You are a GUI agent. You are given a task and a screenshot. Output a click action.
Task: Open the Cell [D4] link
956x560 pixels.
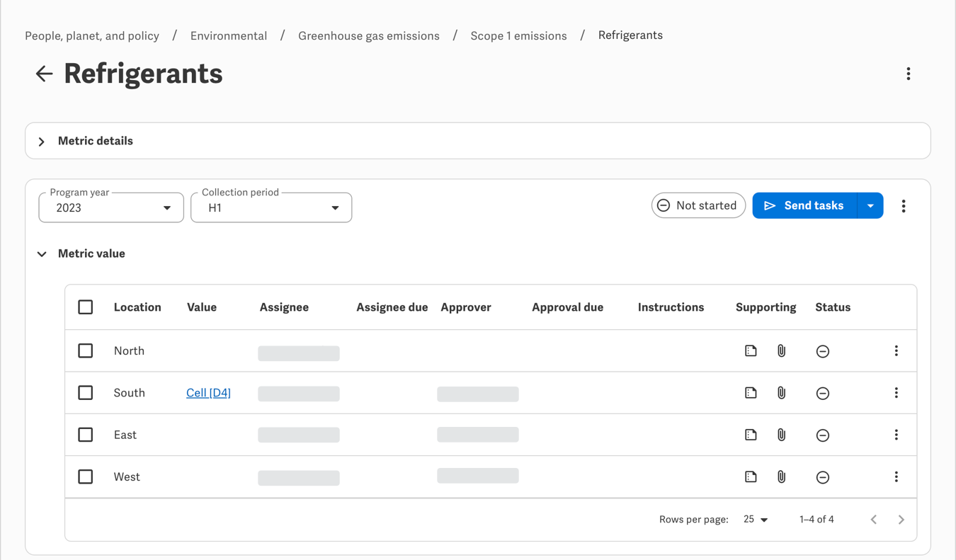(x=208, y=393)
